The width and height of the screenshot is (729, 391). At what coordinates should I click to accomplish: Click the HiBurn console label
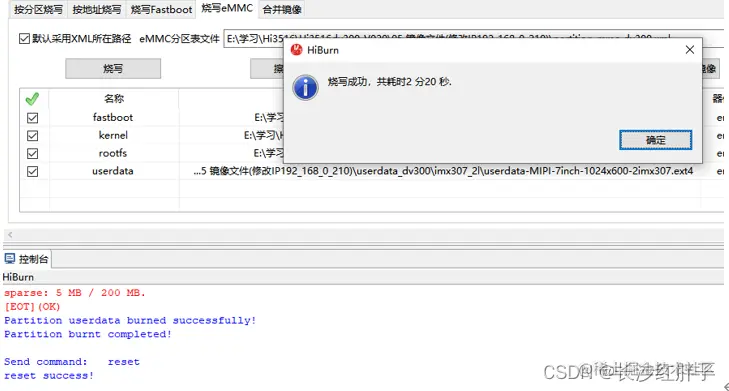pos(18,277)
